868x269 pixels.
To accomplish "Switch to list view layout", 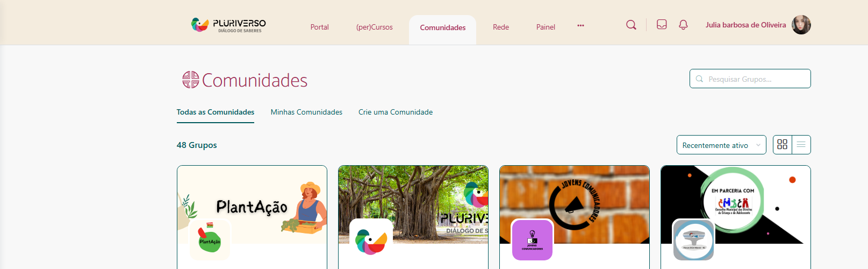I will (x=801, y=145).
